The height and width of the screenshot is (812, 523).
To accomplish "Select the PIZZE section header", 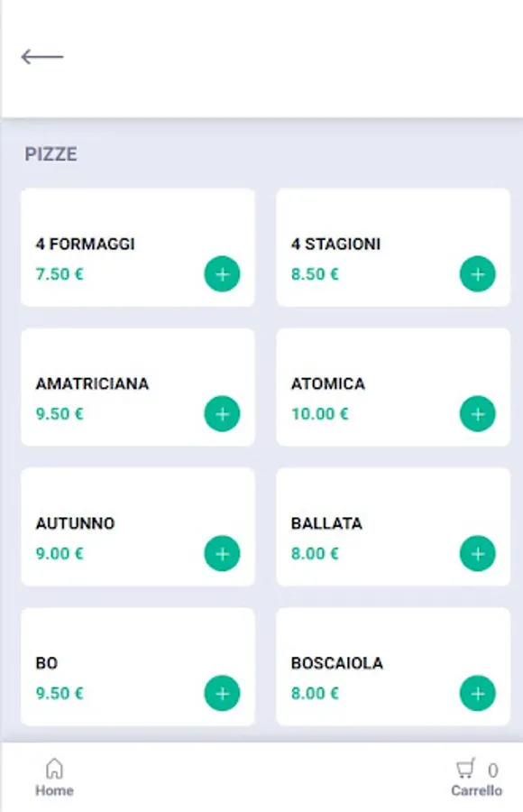I will pos(51,154).
